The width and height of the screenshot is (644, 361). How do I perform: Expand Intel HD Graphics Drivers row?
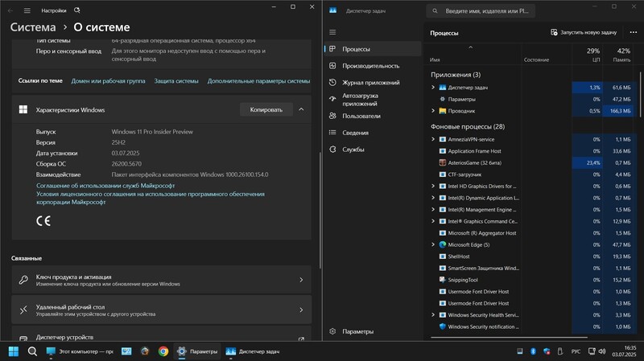(x=433, y=186)
